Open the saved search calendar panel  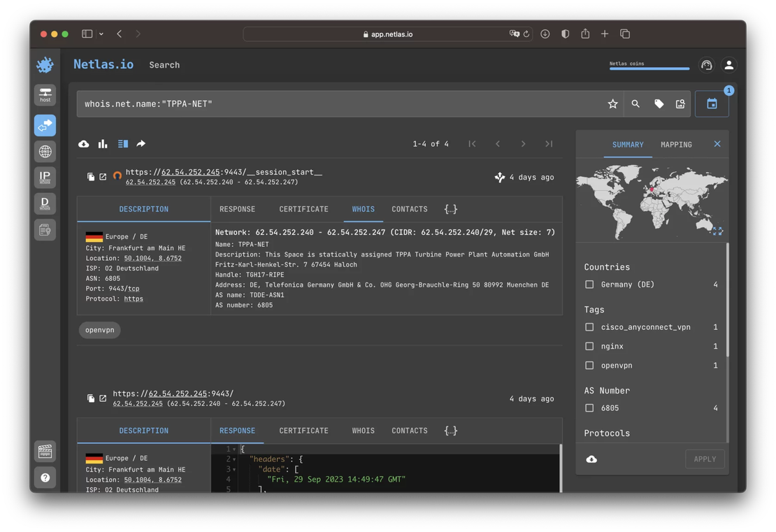click(710, 103)
